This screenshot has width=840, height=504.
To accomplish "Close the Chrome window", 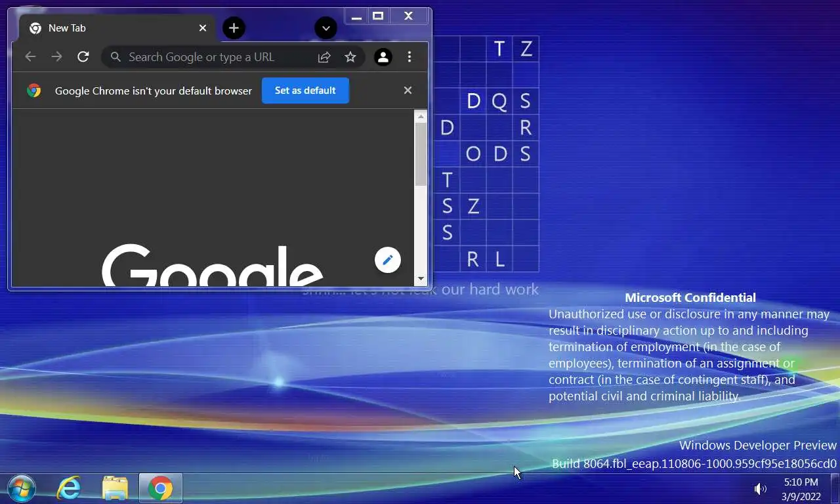I will 408,16.
